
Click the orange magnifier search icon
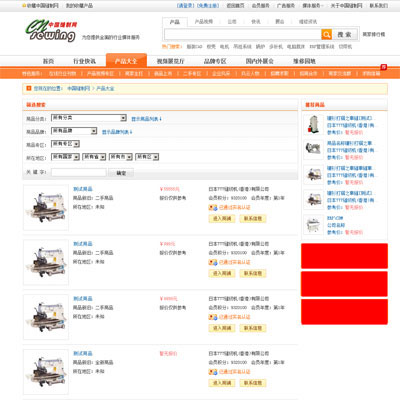[x=326, y=34]
